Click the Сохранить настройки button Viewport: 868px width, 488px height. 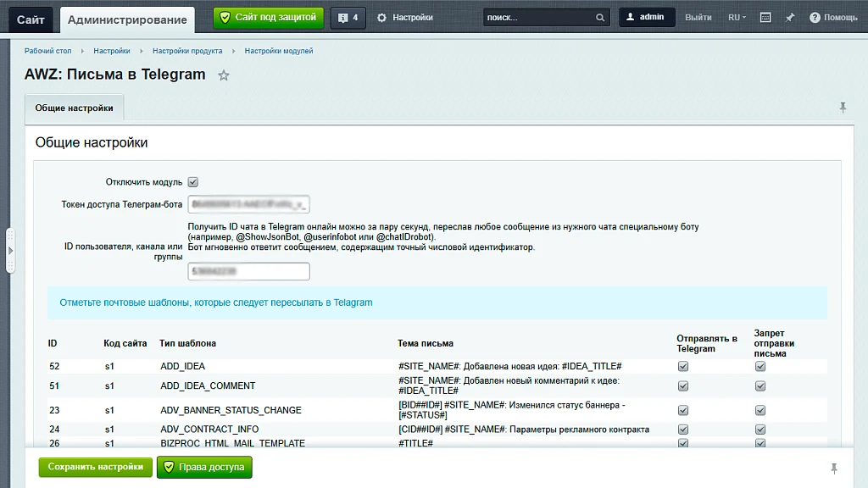click(95, 467)
